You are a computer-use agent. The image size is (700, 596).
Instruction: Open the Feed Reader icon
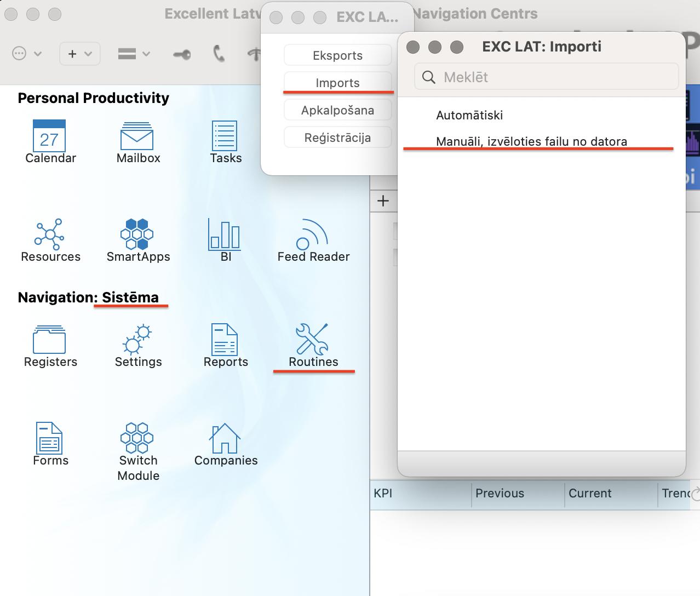click(312, 234)
